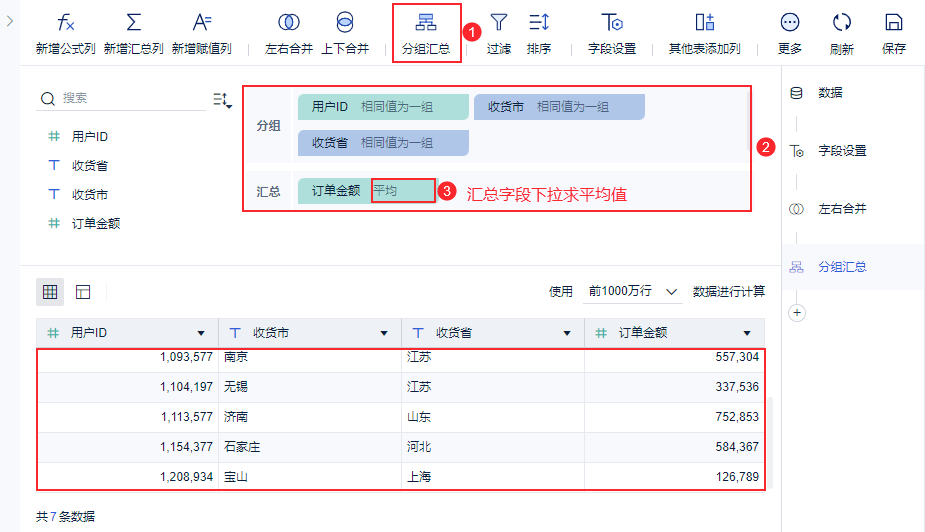
Task: Select 用户ID in the field list
Action: [x=90, y=137]
